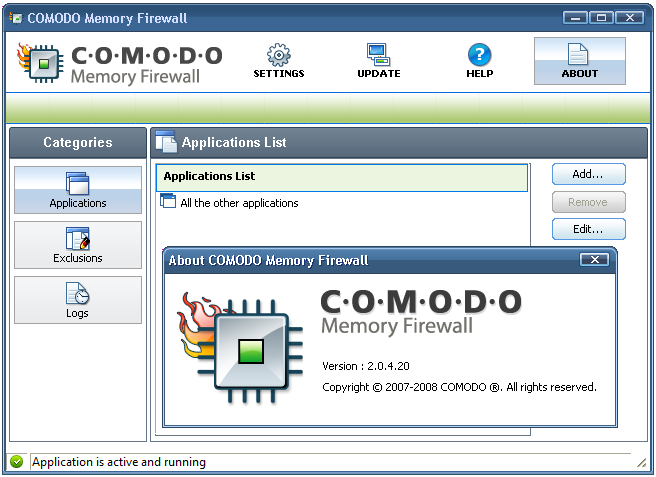Click the Remove button
Image resolution: width=656 pixels, height=477 pixels.
tap(588, 202)
